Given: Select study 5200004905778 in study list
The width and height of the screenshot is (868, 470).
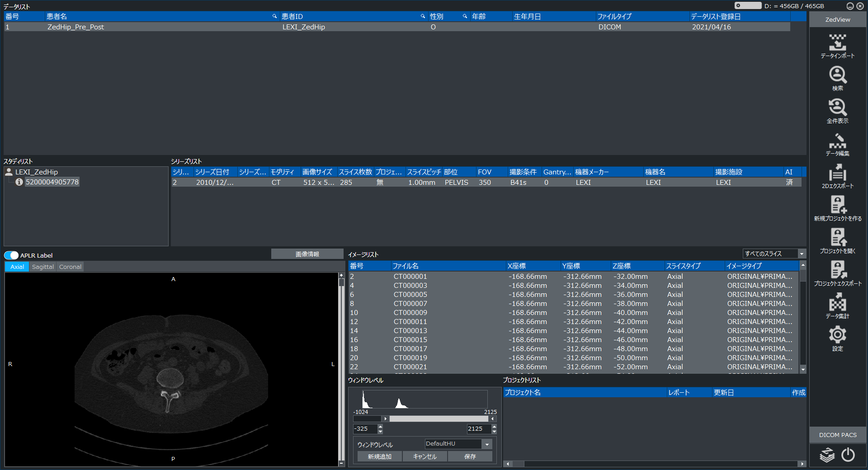Looking at the screenshot, I should (52, 182).
